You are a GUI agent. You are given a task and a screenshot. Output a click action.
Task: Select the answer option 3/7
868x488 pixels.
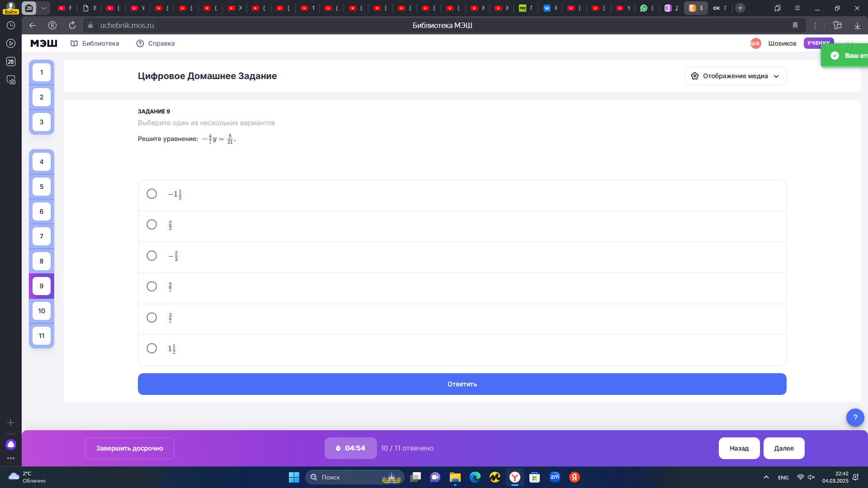(x=462, y=318)
